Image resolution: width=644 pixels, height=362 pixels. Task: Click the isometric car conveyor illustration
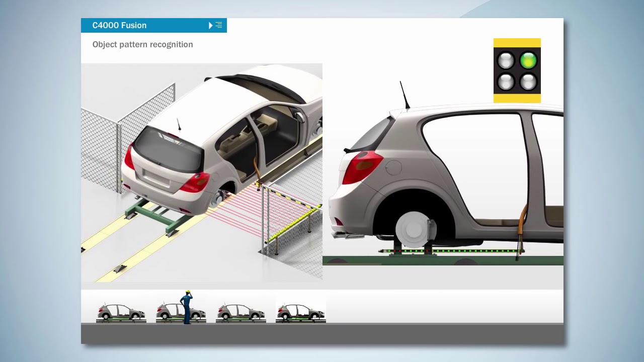pyautogui.click(x=202, y=172)
